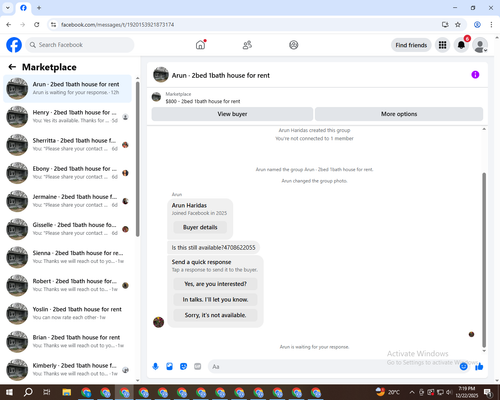
Task: Click the address bar URL
Action: click(117, 25)
